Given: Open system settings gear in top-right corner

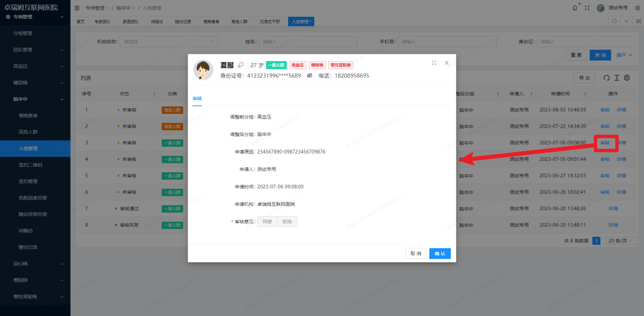Looking at the screenshot, I should coord(637,8).
